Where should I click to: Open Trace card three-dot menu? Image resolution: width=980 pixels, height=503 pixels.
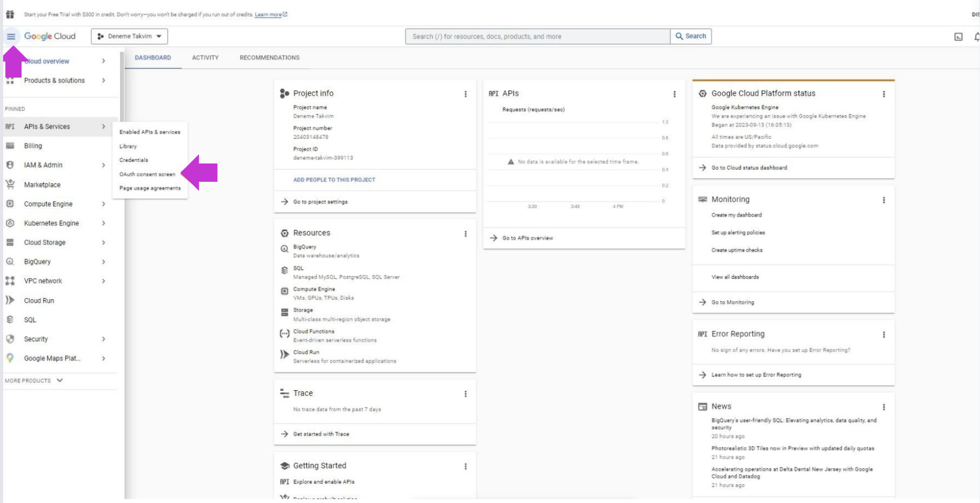point(465,394)
